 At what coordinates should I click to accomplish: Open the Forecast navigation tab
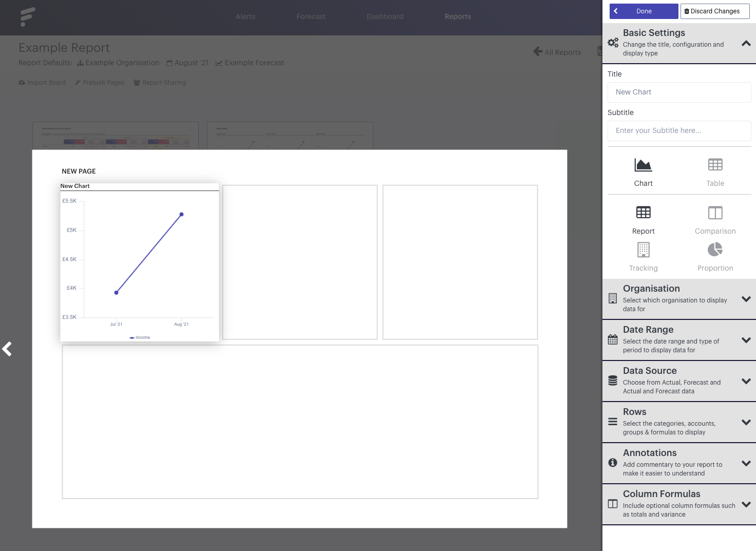pos(311,16)
